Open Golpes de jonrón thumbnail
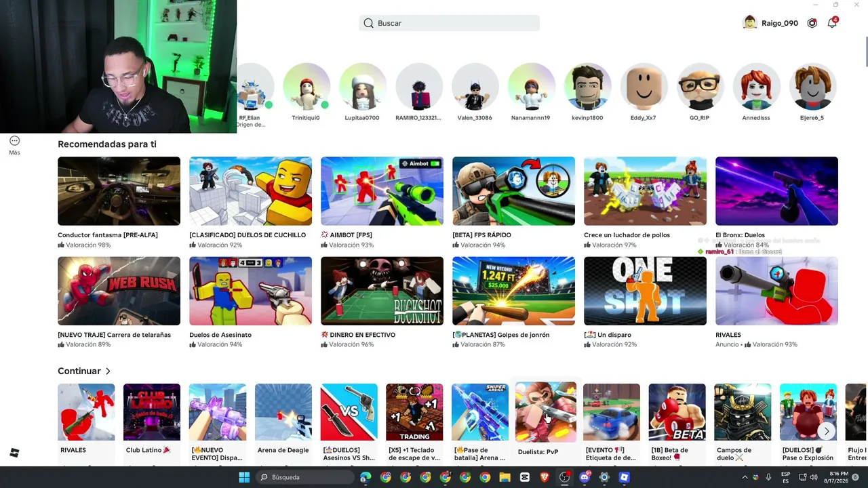Screen dimensions: 868x488 513,291
